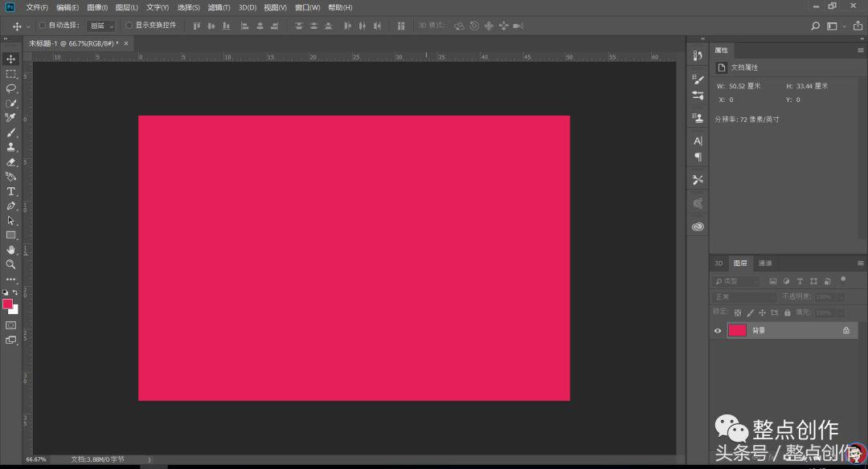Open the search magnifier in options bar
The width and height of the screenshot is (868, 469).
(x=815, y=26)
